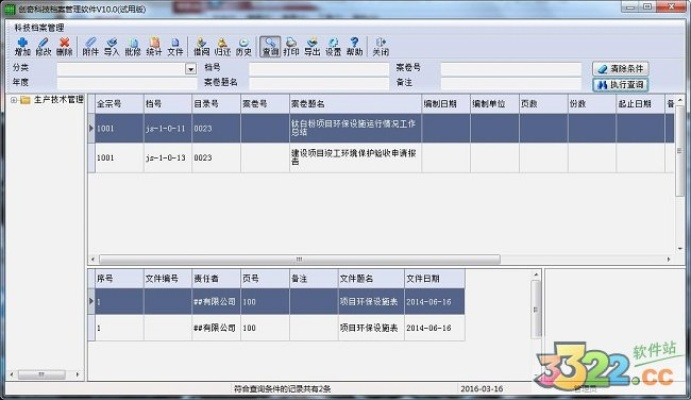Open the 统计 (Statistics) tool
Image resolution: width=691 pixels, height=400 pixels.
pos(154,47)
